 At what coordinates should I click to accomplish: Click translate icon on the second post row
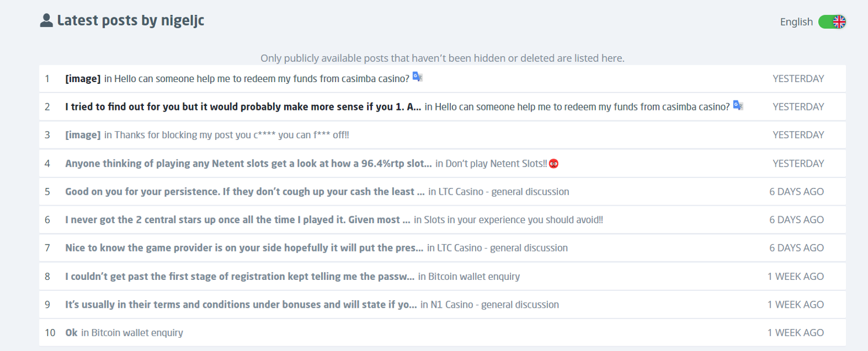[x=738, y=106]
